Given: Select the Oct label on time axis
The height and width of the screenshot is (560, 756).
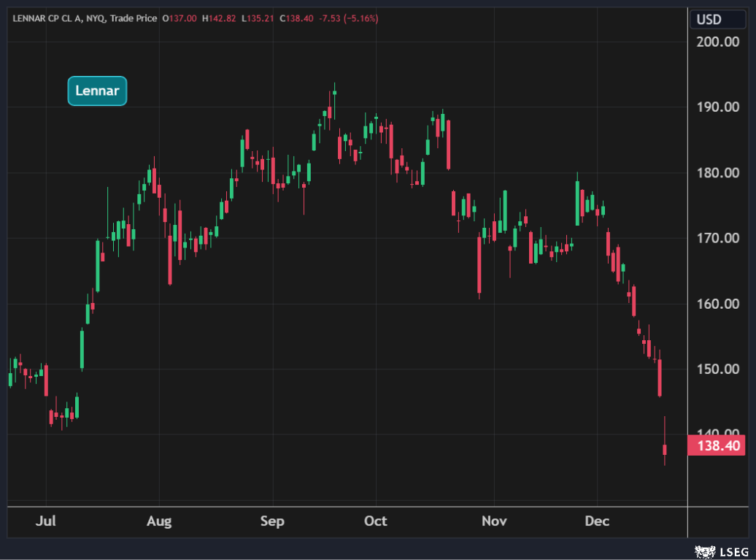Looking at the screenshot, I should [375, 521].
